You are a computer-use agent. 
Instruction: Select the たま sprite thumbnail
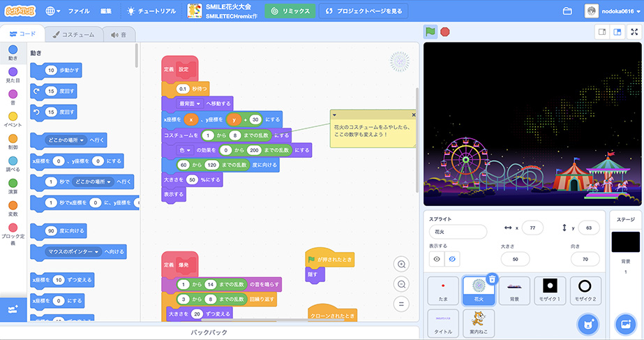point(443,290)
